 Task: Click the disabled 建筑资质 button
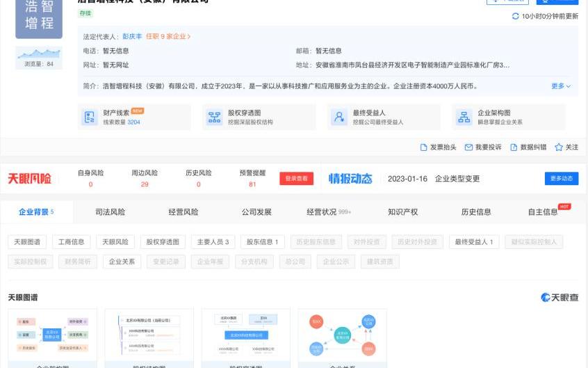[380, 262]
